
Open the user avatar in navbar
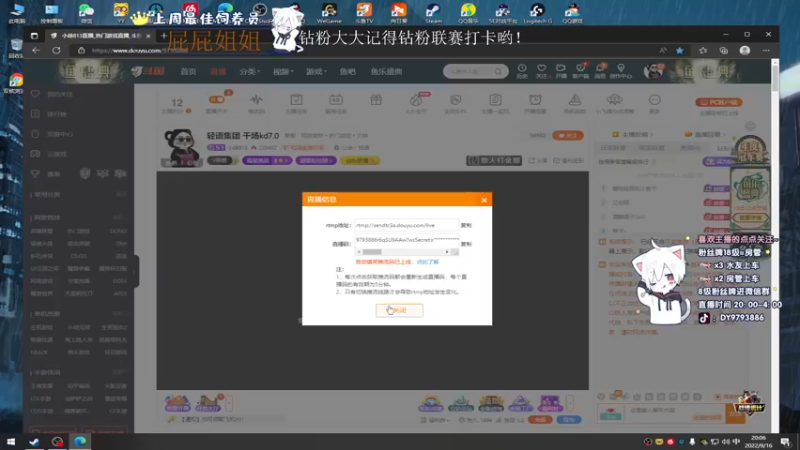pos(653,71)
